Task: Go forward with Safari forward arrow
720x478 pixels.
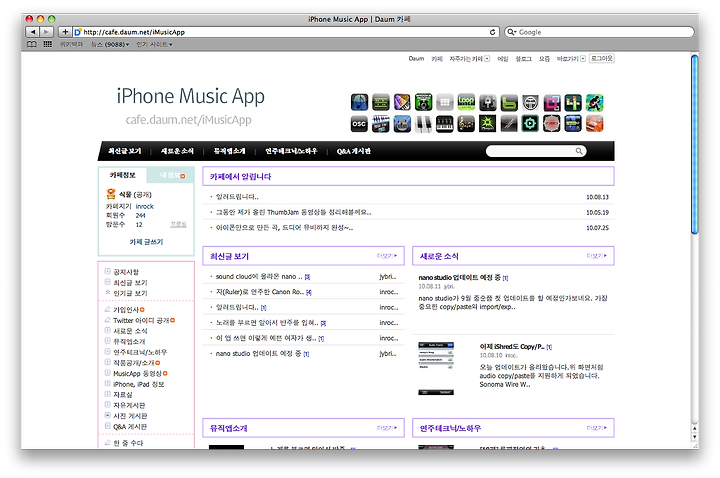Action: pyautogui.click(x=46, y=32)
